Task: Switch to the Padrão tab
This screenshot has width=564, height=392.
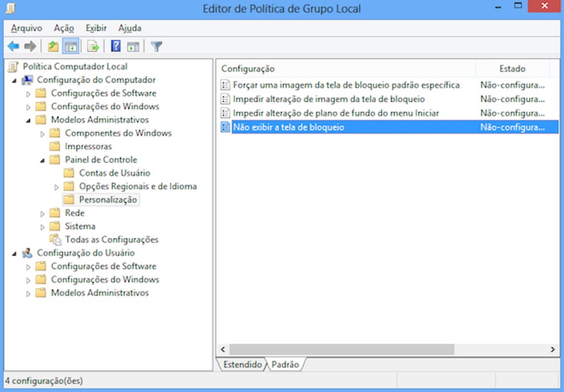Action: tap(285, 364)
